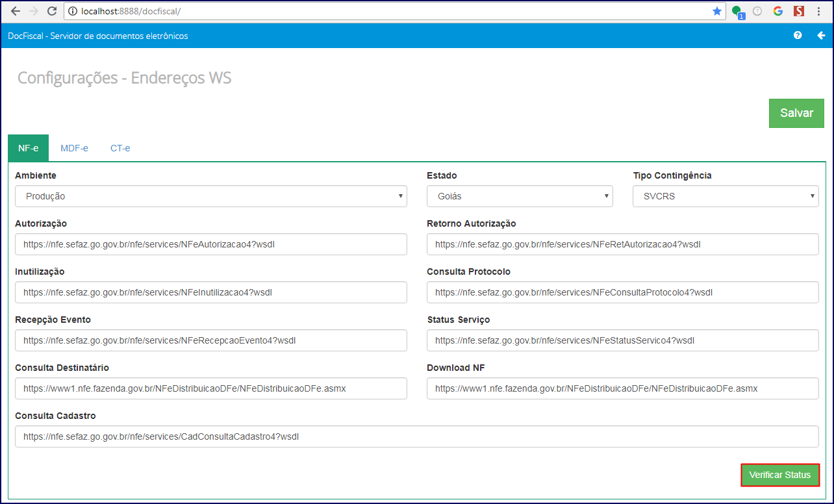The height and width of the screenshot is (504, 834).
Task: Click the Consulta Destinatário URL field
Action: (211, 388)
